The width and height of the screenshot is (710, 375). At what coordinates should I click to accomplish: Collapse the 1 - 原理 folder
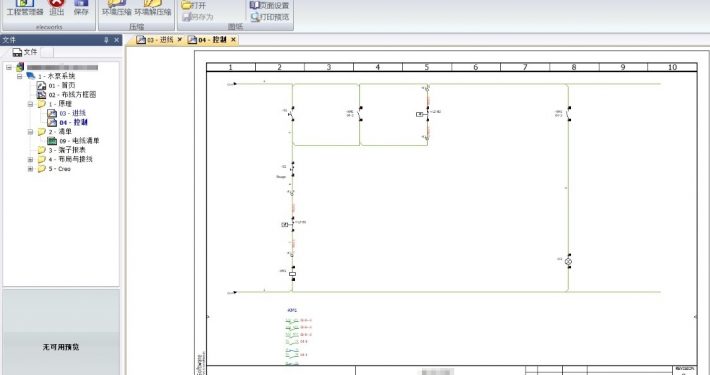(30, 104)
